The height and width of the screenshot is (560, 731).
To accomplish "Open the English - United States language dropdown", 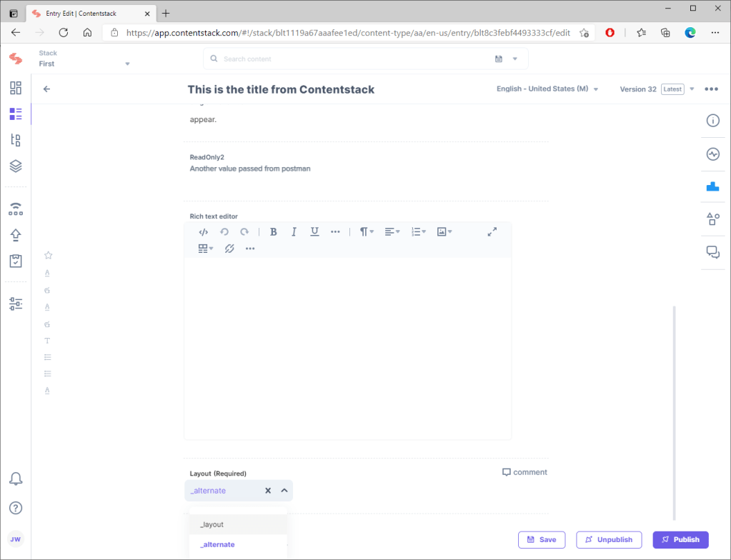I will (547, 89).
